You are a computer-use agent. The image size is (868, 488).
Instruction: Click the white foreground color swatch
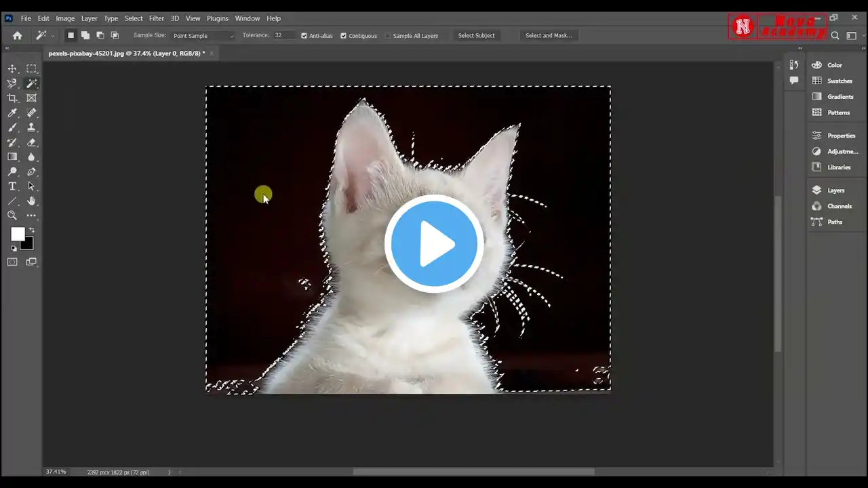[x=16, y=232]
